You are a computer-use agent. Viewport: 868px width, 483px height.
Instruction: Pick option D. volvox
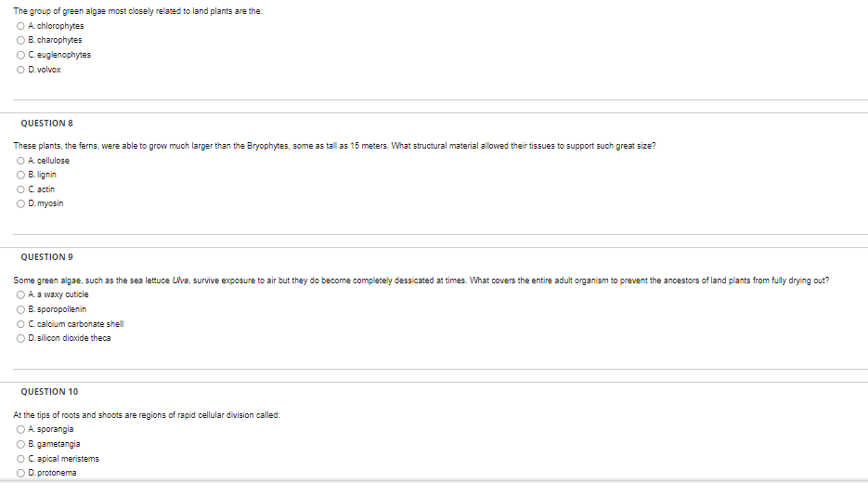tap(20, 70)
